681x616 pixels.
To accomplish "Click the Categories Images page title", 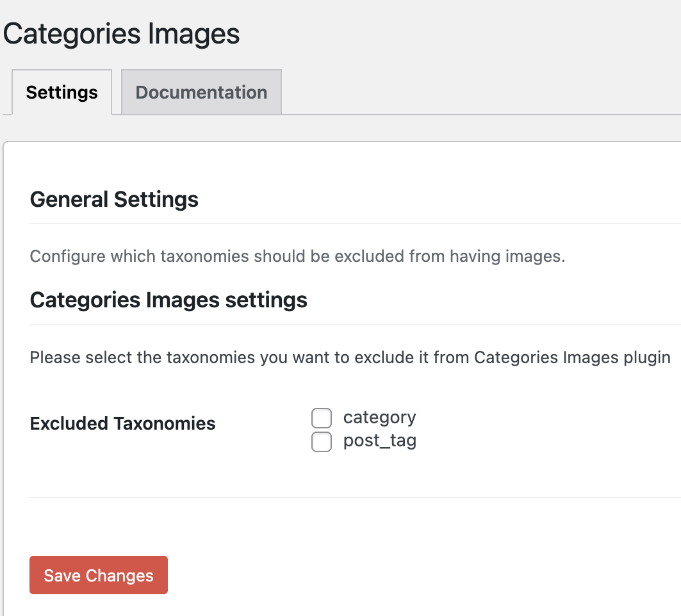I will tap(122, 34).
